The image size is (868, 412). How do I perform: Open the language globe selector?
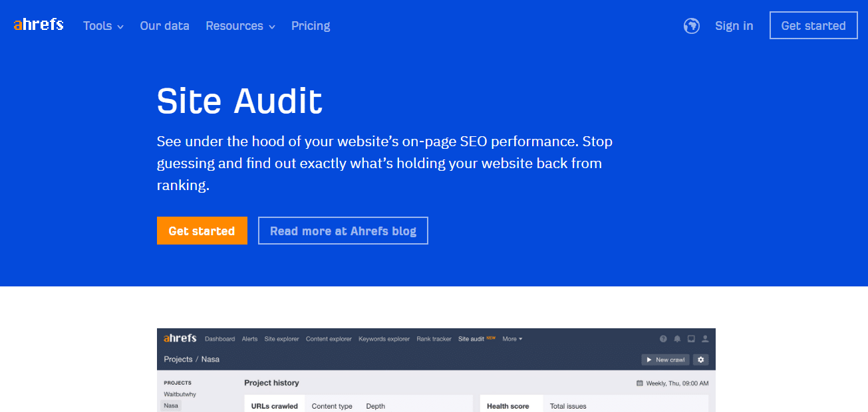click(692, 26)
